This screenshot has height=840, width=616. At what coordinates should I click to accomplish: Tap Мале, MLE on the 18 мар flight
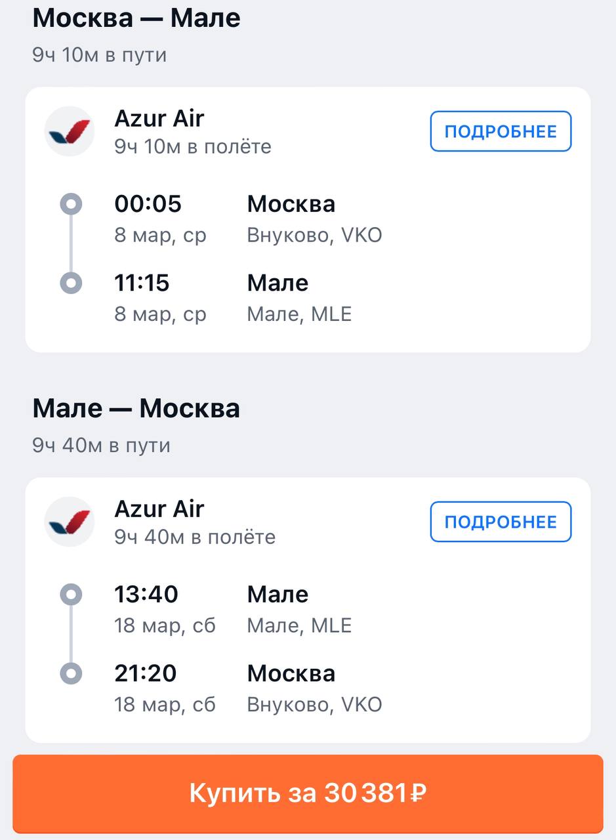pyautogui.click(x=299, y=625)
